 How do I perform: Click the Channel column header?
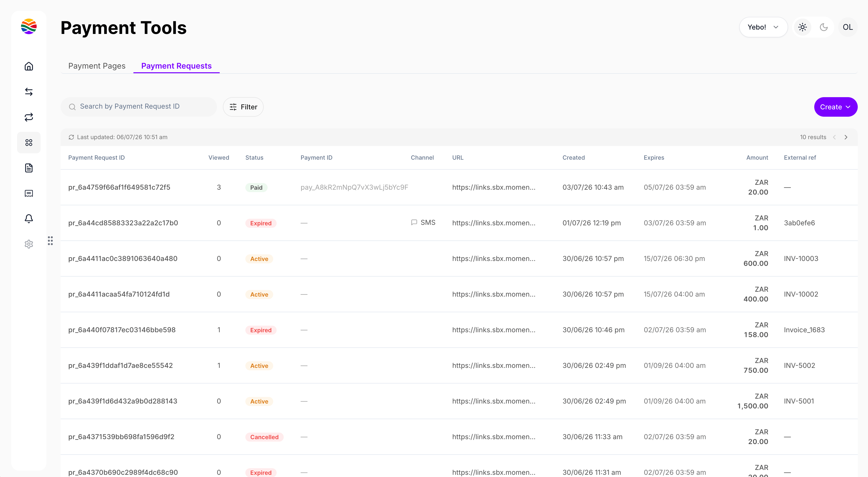point(422,157)
